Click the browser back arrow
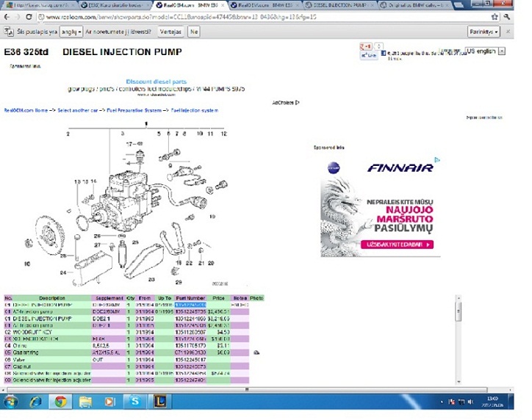Image resolution: width=532 pixels, height=420 pixels. (x=7, y=17)
